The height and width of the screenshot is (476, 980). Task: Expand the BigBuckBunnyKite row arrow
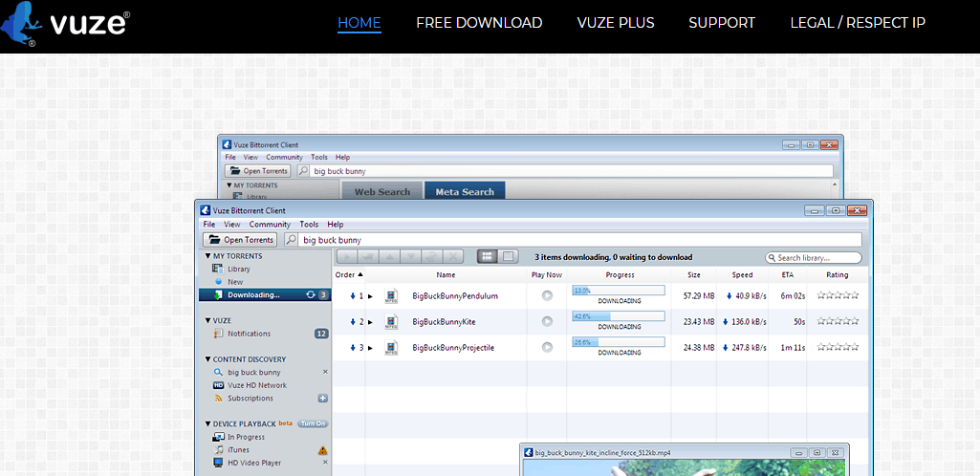point(370,322)
